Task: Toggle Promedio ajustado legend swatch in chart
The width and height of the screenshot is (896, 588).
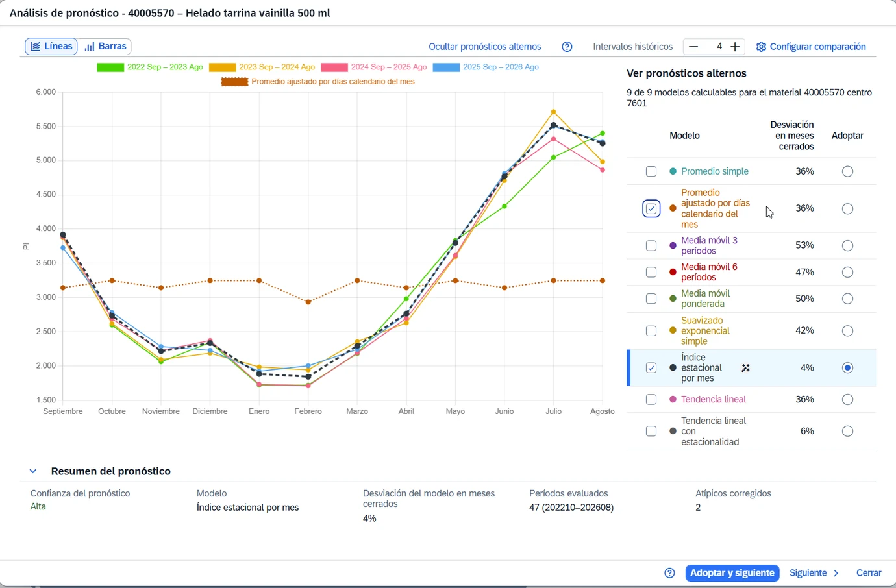Action: pos(234,82)
